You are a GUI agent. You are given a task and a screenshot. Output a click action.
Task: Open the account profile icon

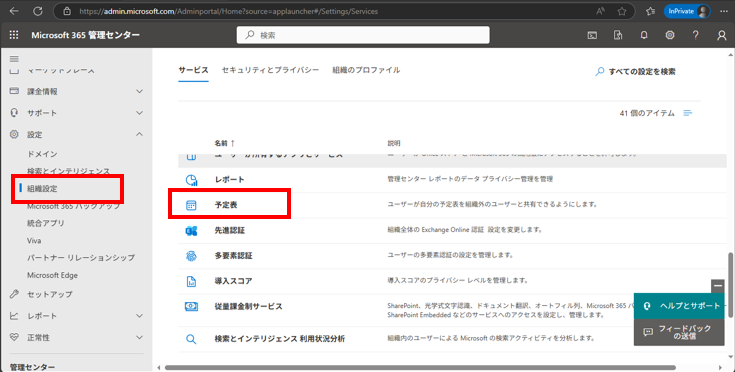[x=721, y=35]
